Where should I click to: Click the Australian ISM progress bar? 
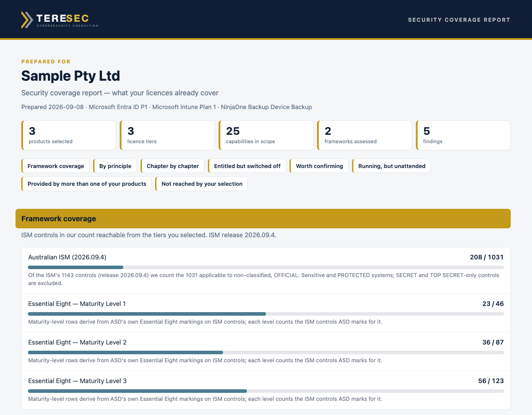(x=266, y=267)
